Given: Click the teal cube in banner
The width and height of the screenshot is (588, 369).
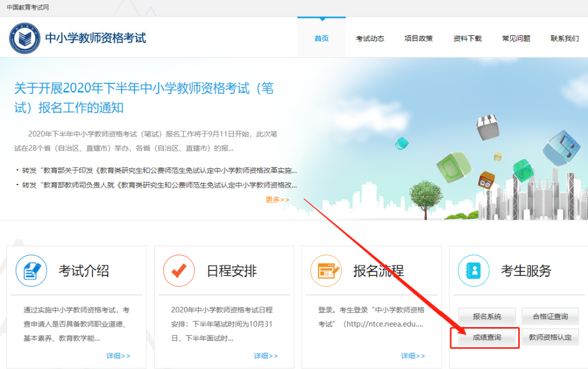Looking at the screenshot, I should [x=403, y=143].
